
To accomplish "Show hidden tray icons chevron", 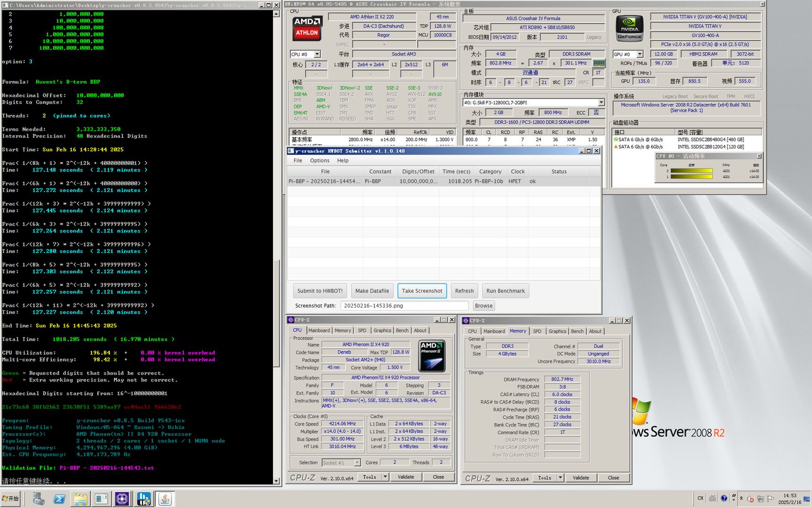I will click(741, 499).
